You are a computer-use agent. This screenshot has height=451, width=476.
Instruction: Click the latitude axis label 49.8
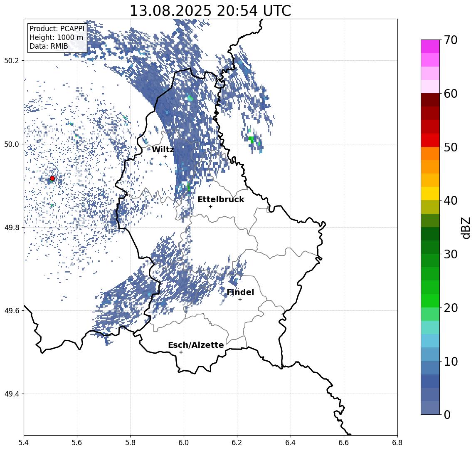click(x=12, y=227)
